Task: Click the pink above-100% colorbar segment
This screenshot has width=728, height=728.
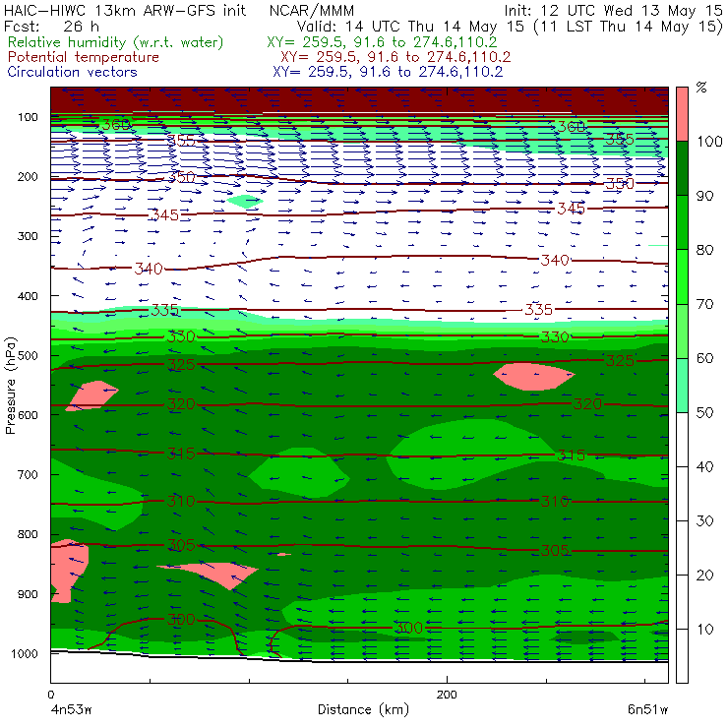Action: point(682,114)
